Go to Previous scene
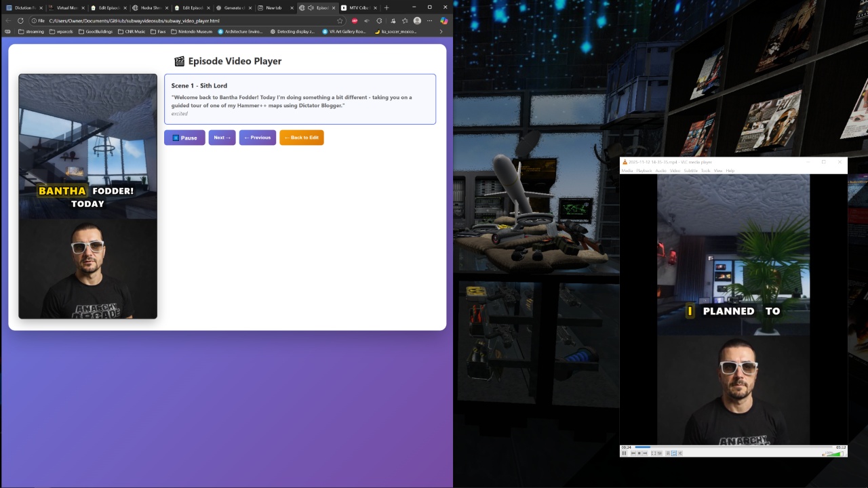 click(x=258, y=138)
